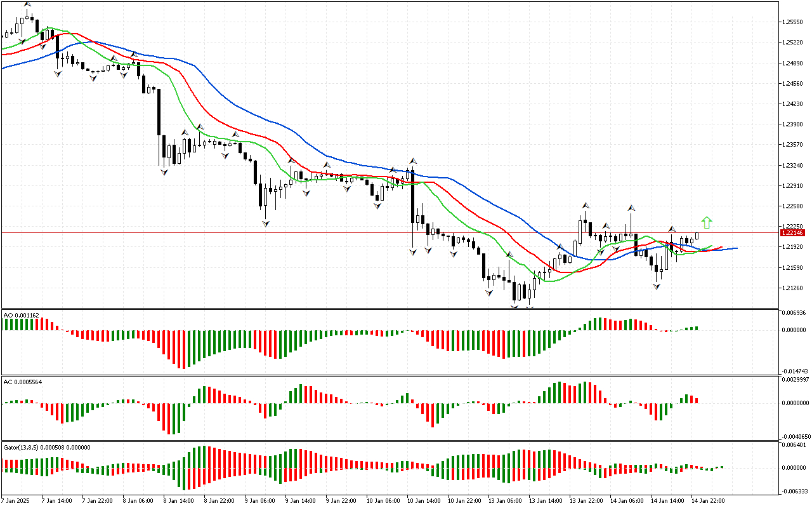Click the 9 Jan 14:00 time label

coord(301,500)
